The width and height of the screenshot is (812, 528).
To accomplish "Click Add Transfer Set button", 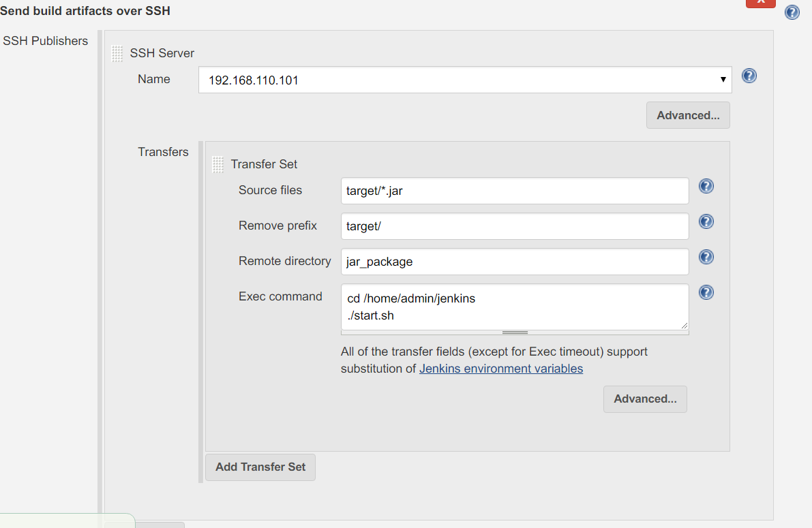I will click(260, 467).
